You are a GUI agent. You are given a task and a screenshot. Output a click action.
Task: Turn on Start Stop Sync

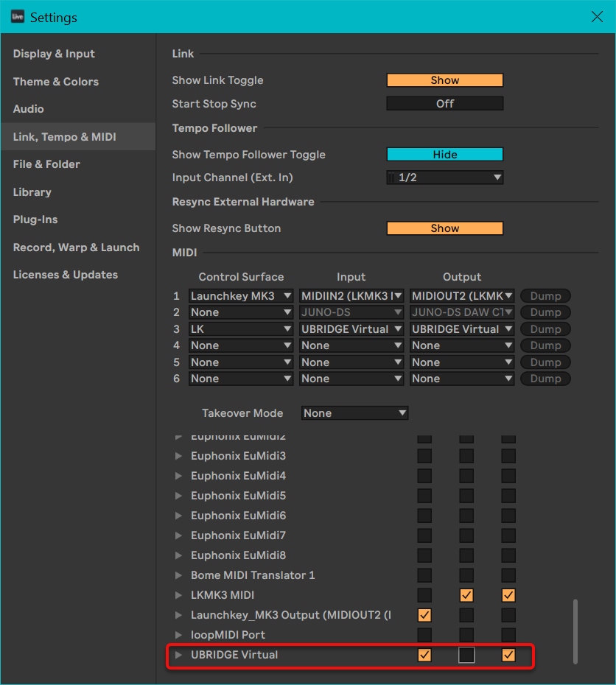coord(444,104)
